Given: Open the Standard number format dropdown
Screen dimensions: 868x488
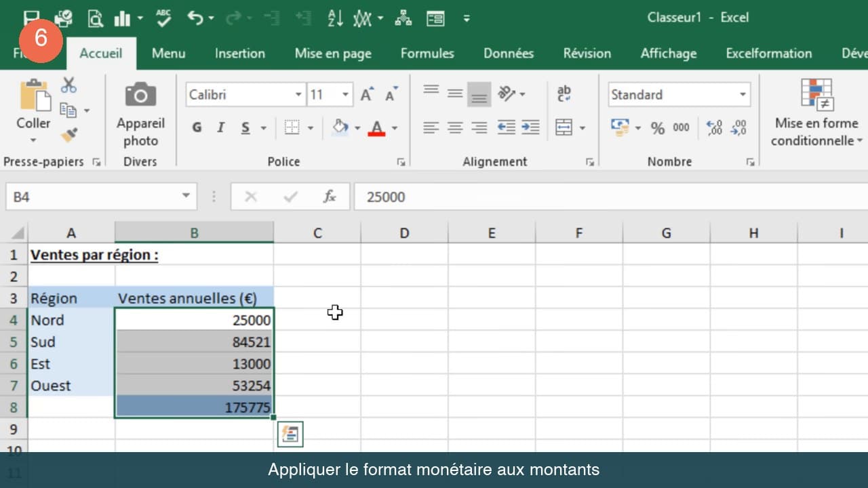Looking at the screenshot, I should [743, 95].
